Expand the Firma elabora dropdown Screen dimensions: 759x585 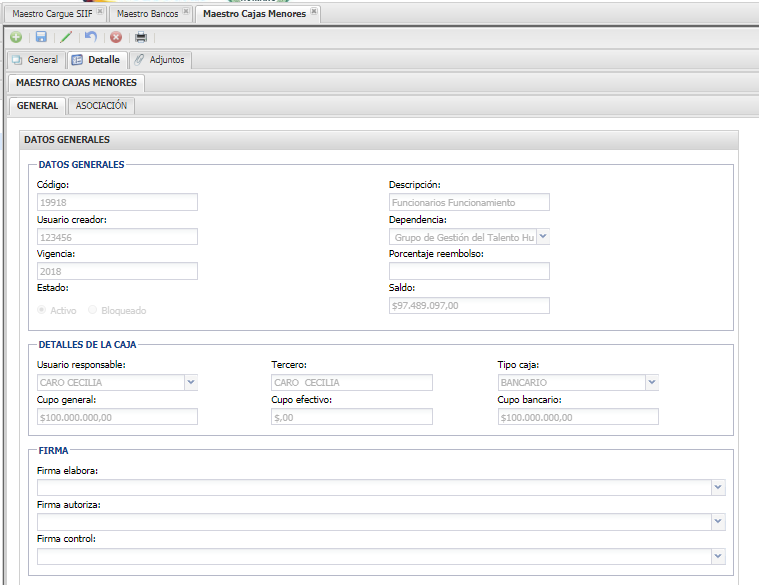pyautogui.click(x=718, y=487)
